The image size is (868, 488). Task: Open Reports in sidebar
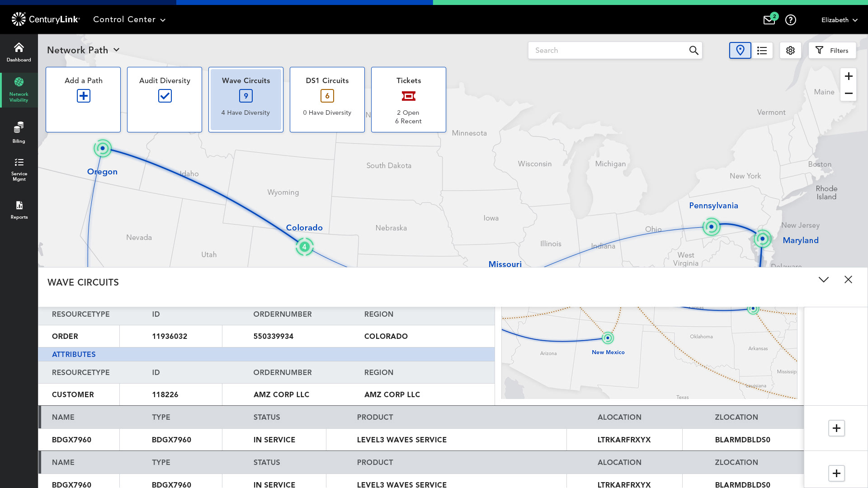19,211
